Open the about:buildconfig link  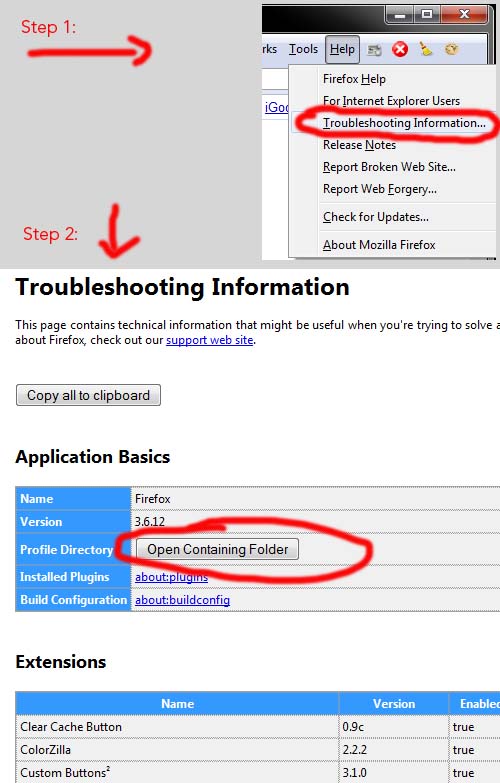[182, 600]
